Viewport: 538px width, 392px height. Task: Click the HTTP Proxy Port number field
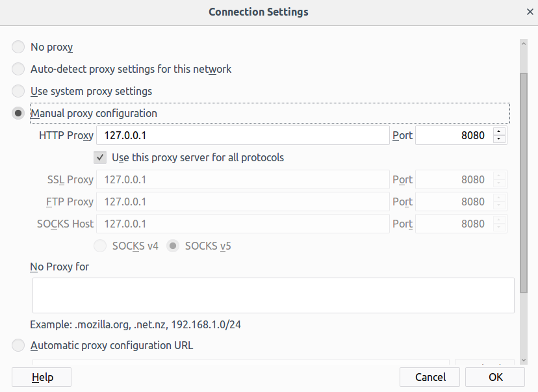pyautogui.click(x=454, y=135)
